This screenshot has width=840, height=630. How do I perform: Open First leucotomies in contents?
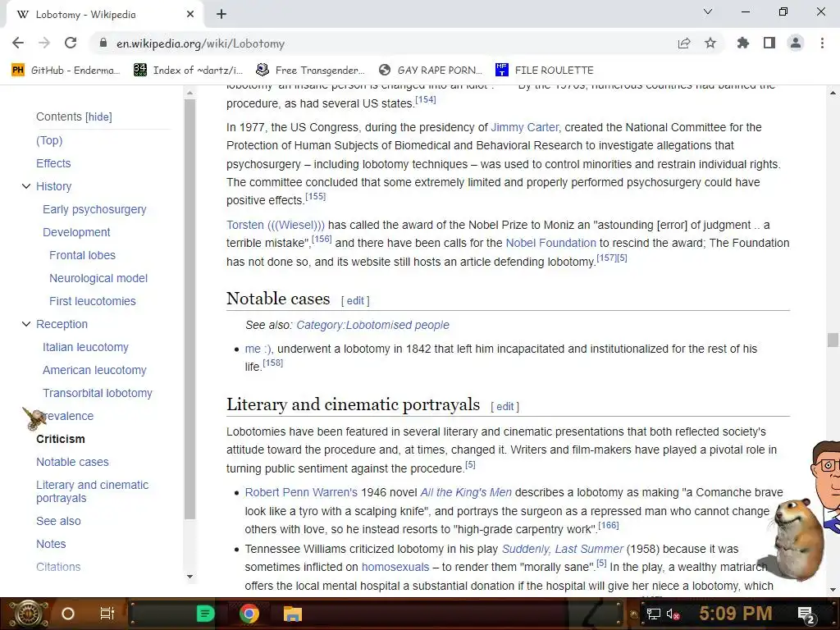(93, 302)
